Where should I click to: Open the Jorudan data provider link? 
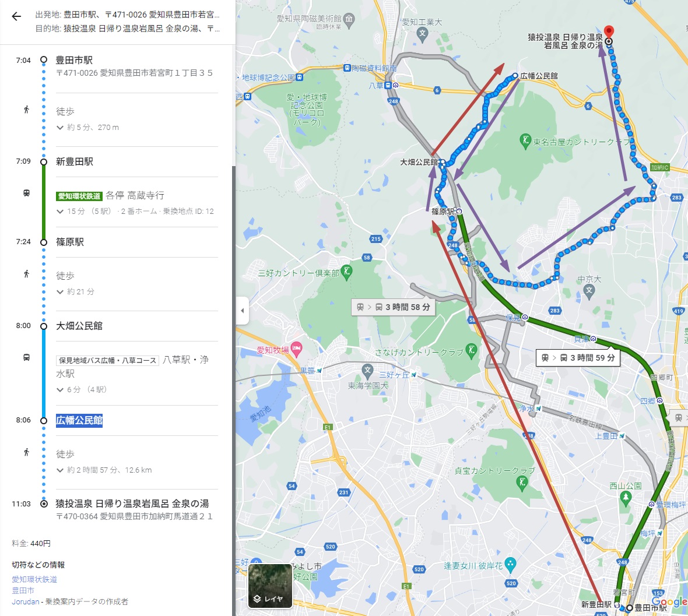pyautogui.click(x=26, y=601)
